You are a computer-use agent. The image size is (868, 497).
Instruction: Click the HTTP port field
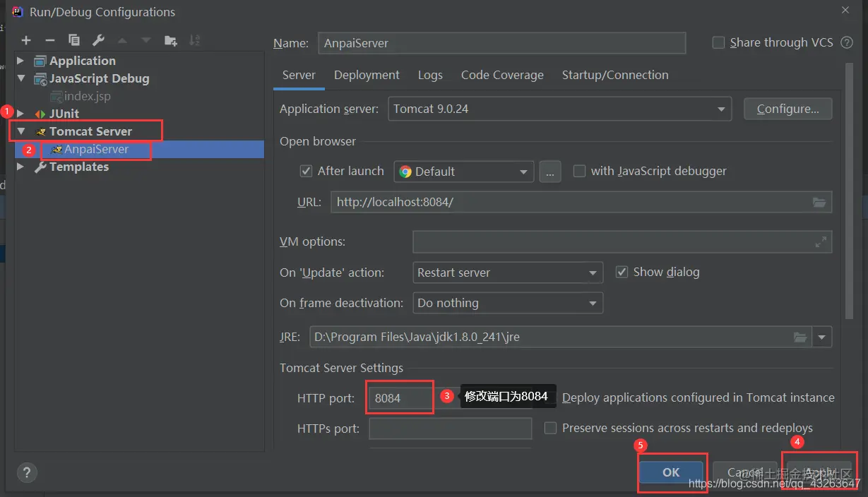click(400, 398)
